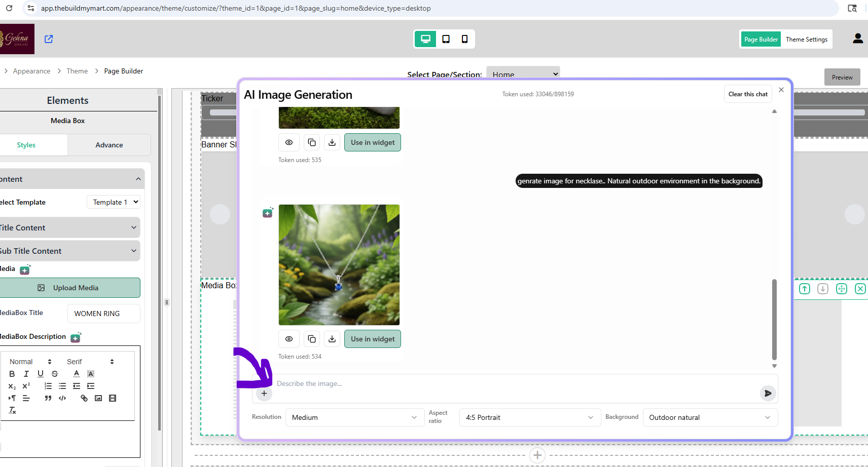Open the text alignment options

[x=26, y=398]
